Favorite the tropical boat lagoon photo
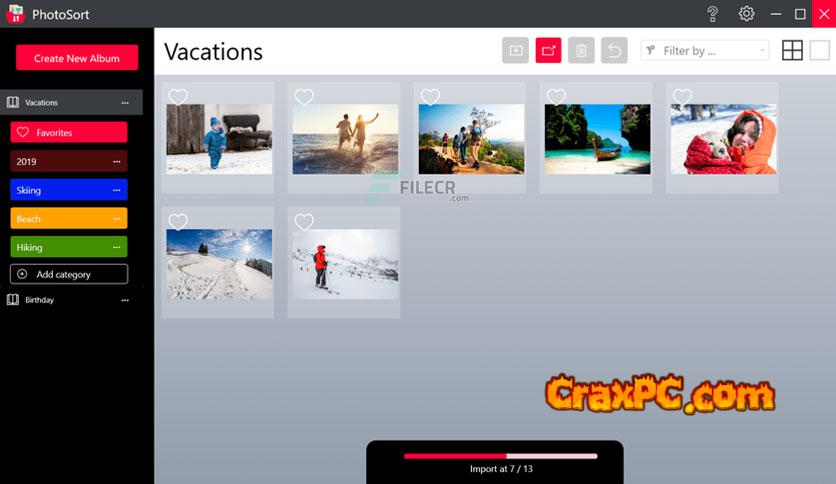The width and height of the screenshot is (836, 484). [x=556, y=96]
